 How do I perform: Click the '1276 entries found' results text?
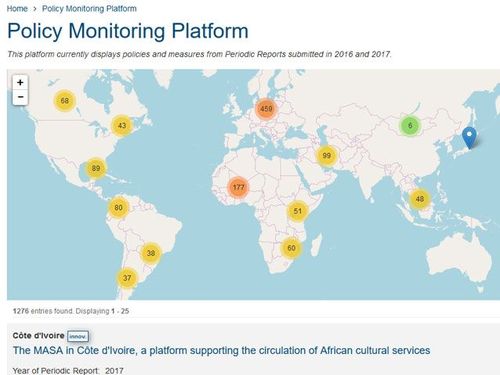click(42, 311)
